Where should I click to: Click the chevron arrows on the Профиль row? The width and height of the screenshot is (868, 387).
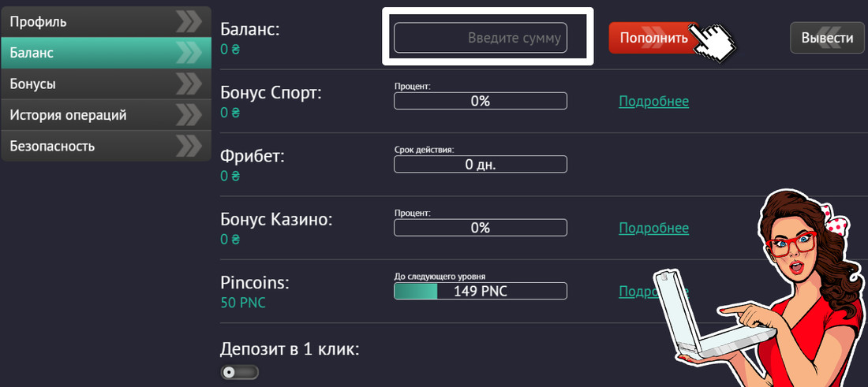pos(189,21)
